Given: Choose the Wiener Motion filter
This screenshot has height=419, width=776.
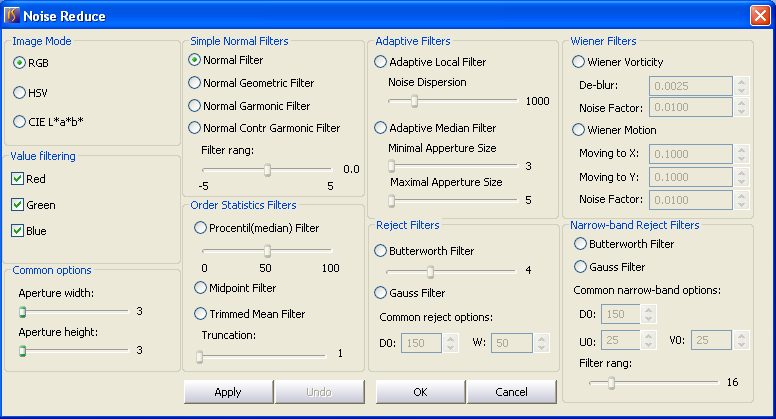Looking at the screenshot, I should point(579,130).
